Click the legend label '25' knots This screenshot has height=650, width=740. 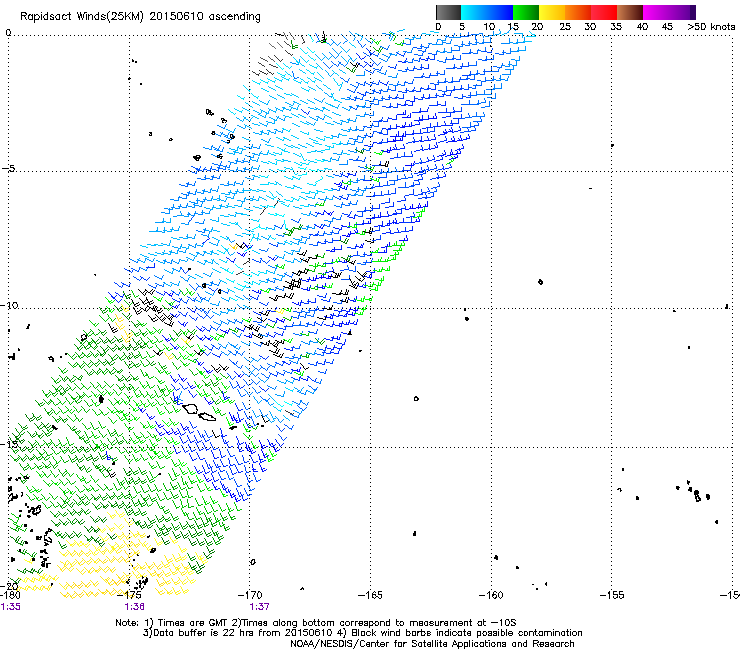pyautogui.click(x=565, y=27)
